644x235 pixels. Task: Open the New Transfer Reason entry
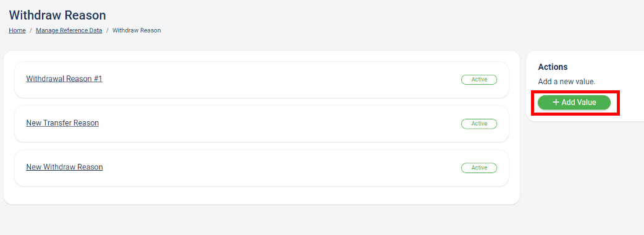[62, 122]
